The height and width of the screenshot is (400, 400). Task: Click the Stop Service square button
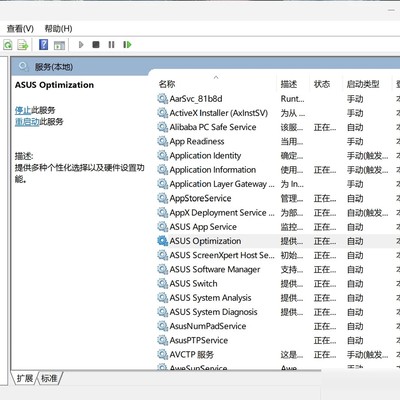(x=96, y=45)
